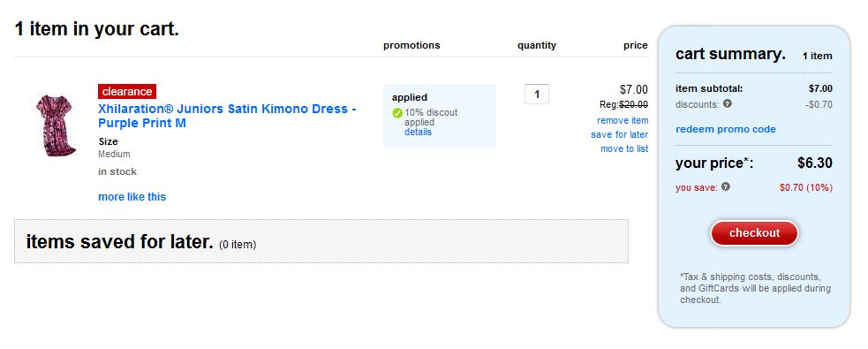868x349 pixels.
Task: Click 'move to list' link
Action: 624,148
